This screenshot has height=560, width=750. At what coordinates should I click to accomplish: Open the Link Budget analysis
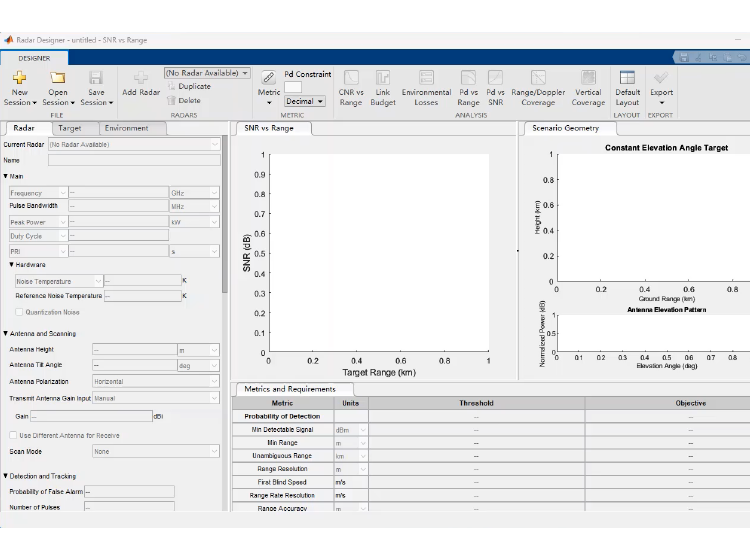coord(383,88)
